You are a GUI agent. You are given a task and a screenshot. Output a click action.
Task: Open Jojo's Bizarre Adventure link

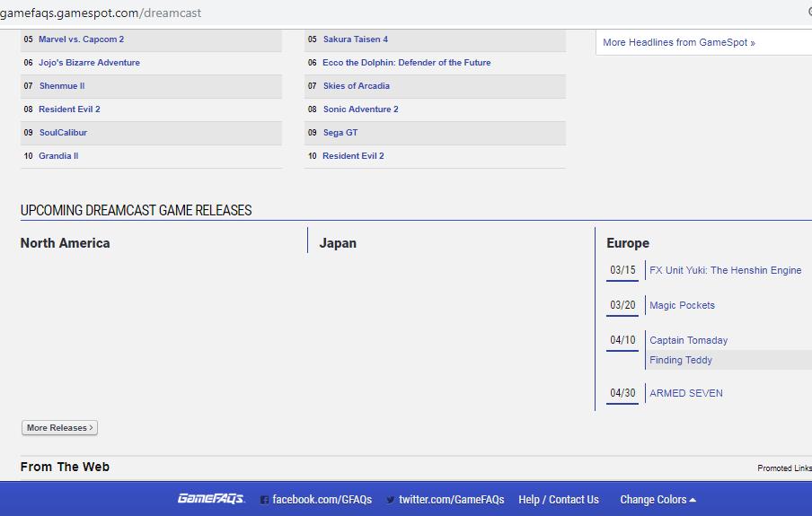coord(89,63)
